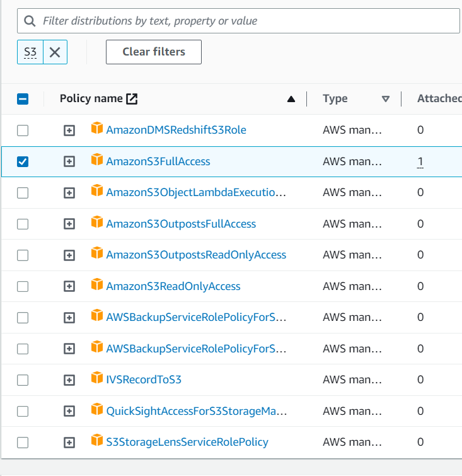462x476 pixels.
Task: Select the AmazonDMSRedshiftS3Role checkbox
Action: [23, 131]
